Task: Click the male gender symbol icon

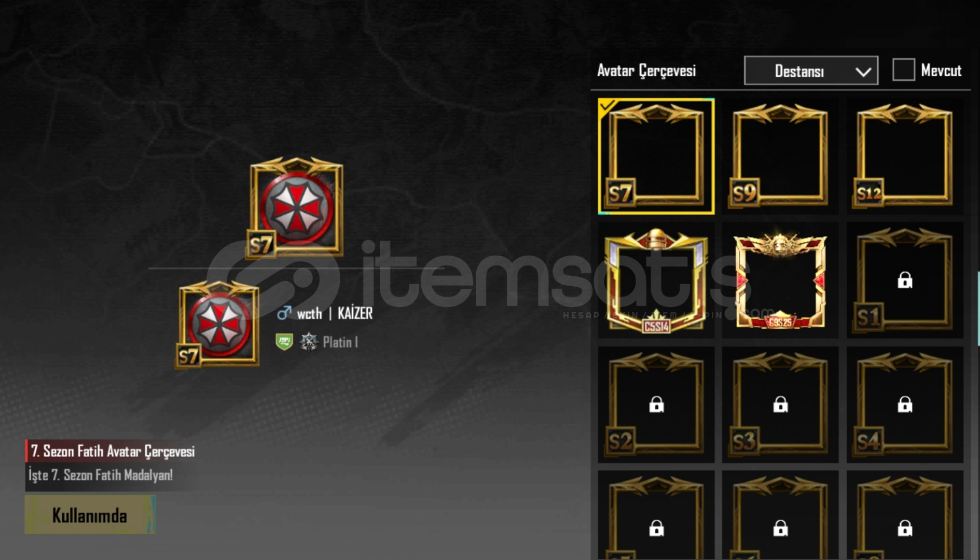Action: click(x=284, y=313)
